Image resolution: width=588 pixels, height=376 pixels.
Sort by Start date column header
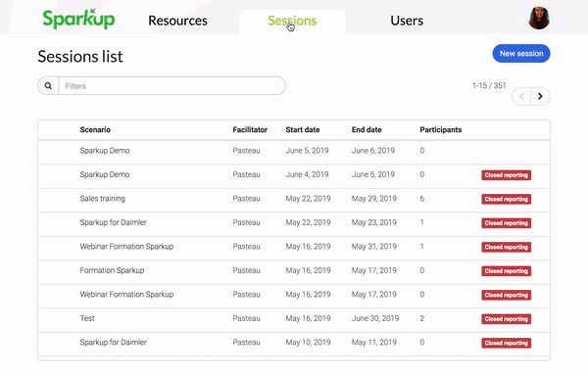(303, 130)
